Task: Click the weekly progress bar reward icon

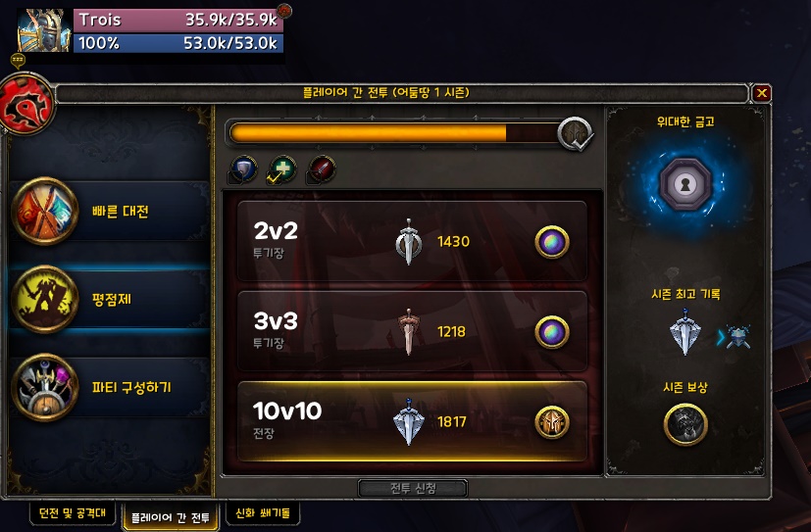Action: [x=575, y=134]
